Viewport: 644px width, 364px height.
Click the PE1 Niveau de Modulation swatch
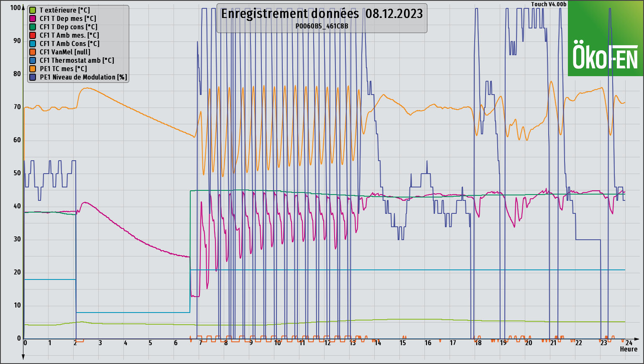(x=33, y=77)
